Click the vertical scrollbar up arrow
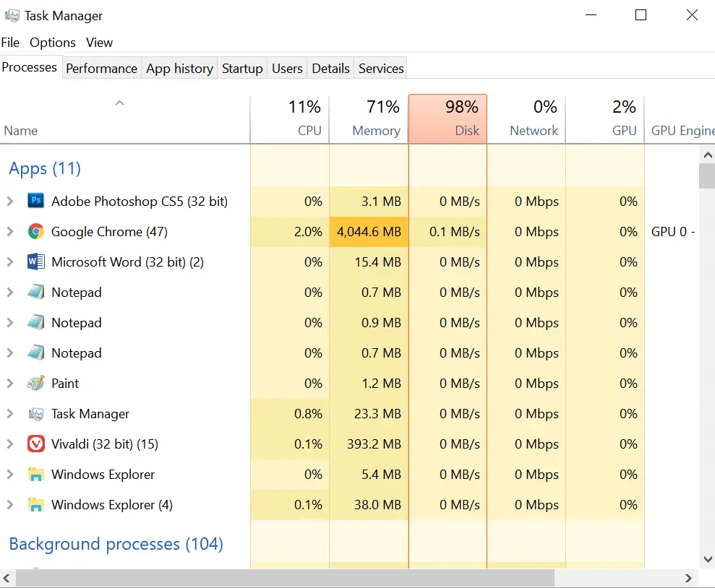This screenshot has width=715, height=588. point(707,155)
